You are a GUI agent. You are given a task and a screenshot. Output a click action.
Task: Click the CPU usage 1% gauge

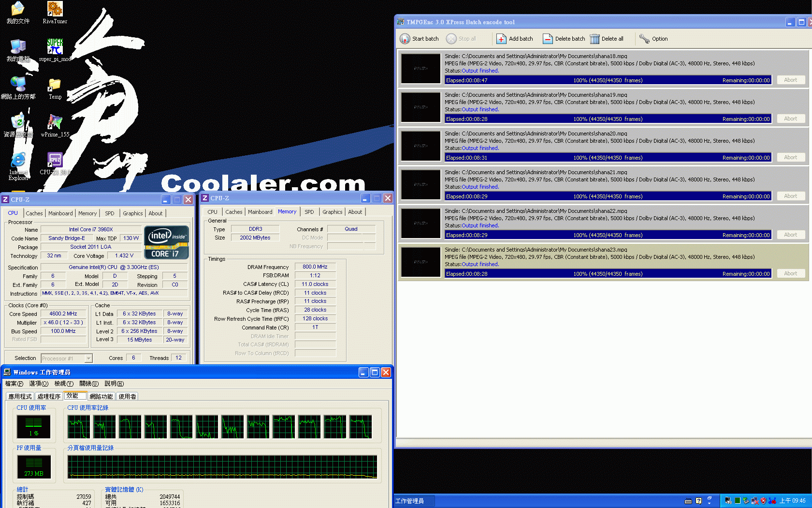point(34,426)
